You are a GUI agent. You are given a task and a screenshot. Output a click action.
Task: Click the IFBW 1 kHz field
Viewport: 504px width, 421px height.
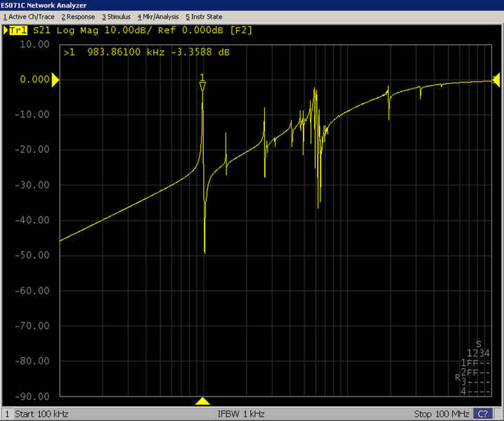241,414
